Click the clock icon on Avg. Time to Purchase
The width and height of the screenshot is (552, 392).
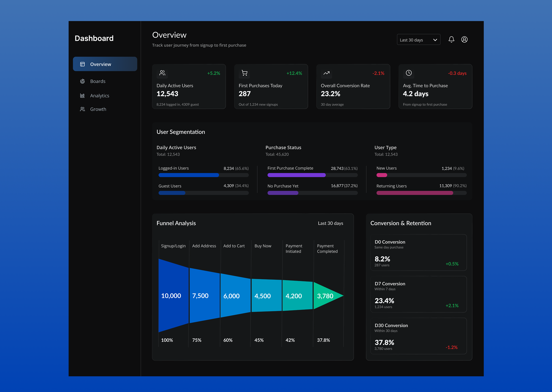(408, 73)
